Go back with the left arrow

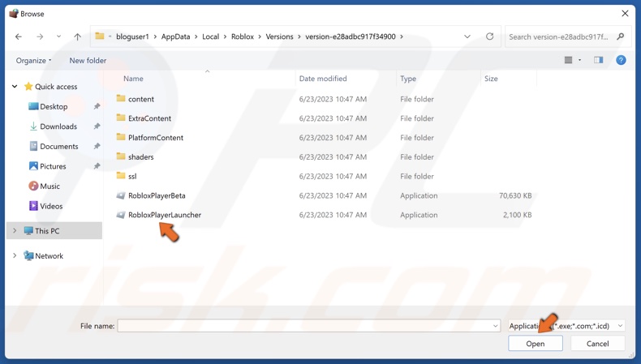[19, 36]
